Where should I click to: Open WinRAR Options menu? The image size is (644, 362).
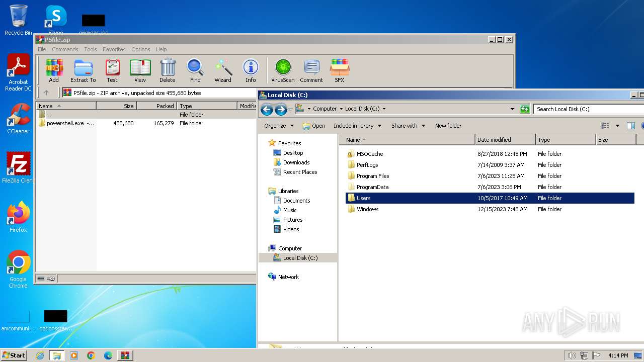pyautogui.click(x=141, y=49)
